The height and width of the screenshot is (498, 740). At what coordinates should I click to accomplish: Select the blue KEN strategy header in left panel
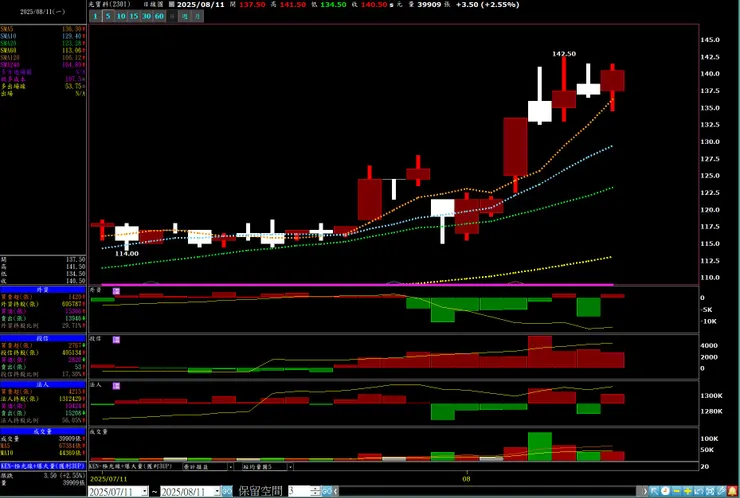(x=42, y=466)
